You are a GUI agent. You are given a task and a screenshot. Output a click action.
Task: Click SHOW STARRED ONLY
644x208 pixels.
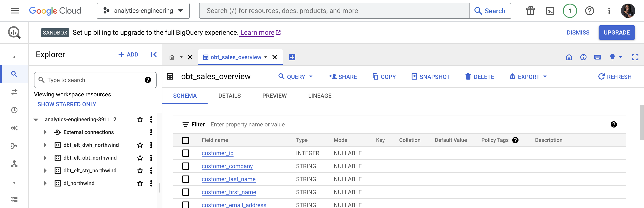[67, 104]
